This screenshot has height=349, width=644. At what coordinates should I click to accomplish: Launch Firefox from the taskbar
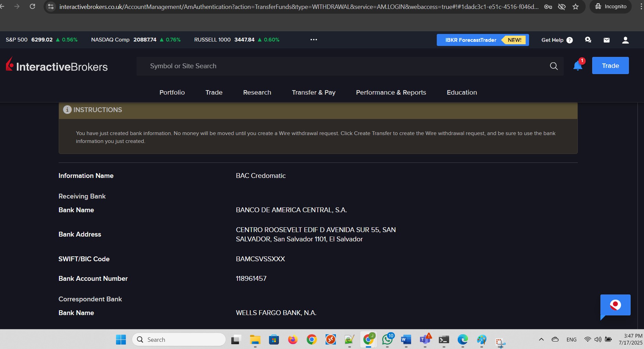[x=293, y=340]
